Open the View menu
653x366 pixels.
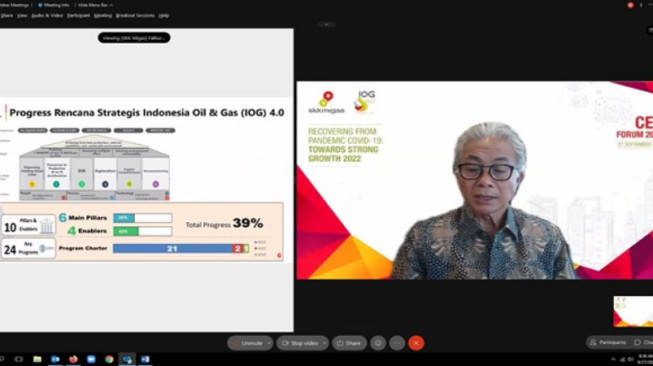tap(22, 15)
